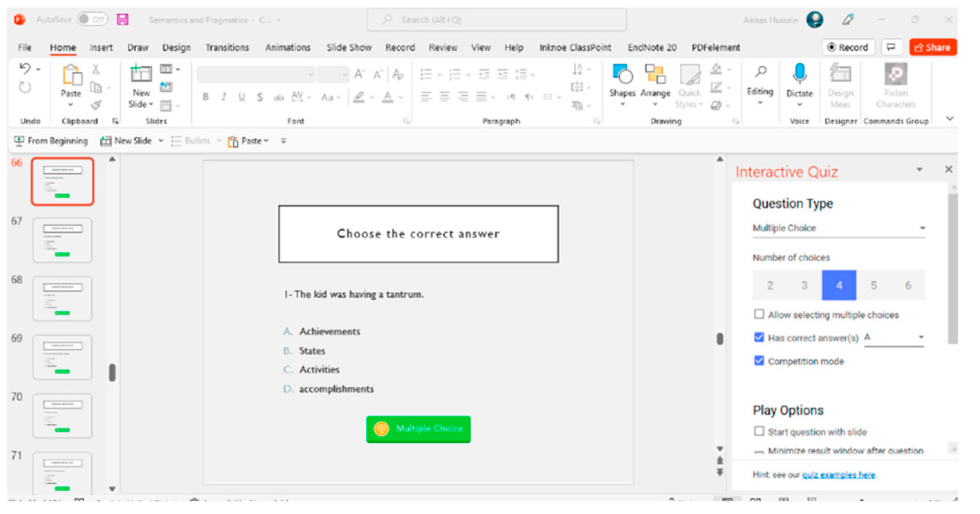Open the Shapes gallery
Image resolution: width=980 pixels, height=514 pixels.
pyautogui.click(x=622, y=74)
